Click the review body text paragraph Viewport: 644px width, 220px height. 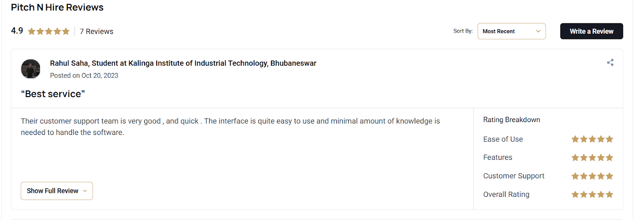pos(230,127)
